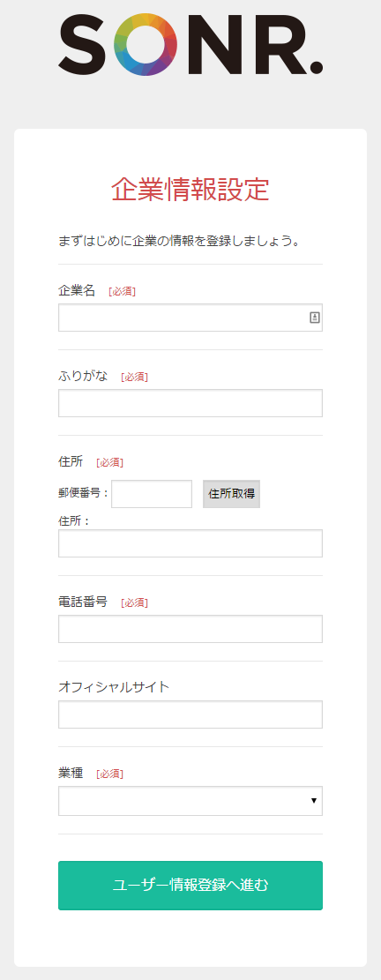
Task: Click into the オフィシャルサイト URL field
Action: point(190,714)
